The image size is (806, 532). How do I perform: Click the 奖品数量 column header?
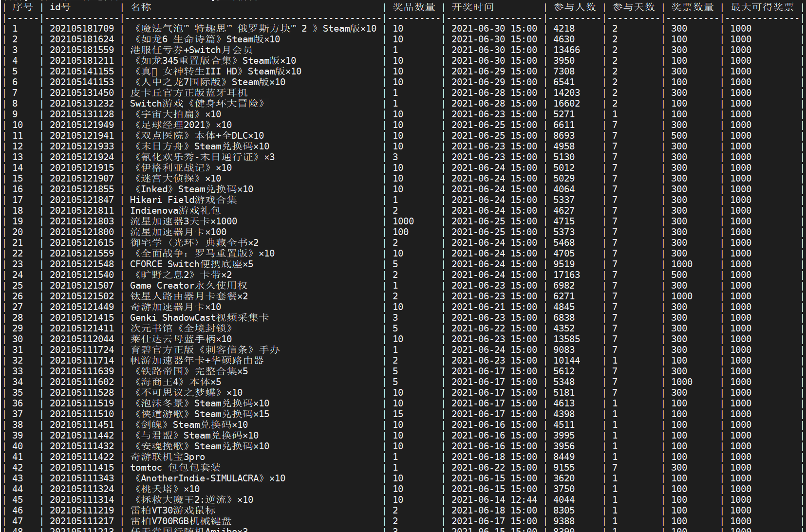414,7
